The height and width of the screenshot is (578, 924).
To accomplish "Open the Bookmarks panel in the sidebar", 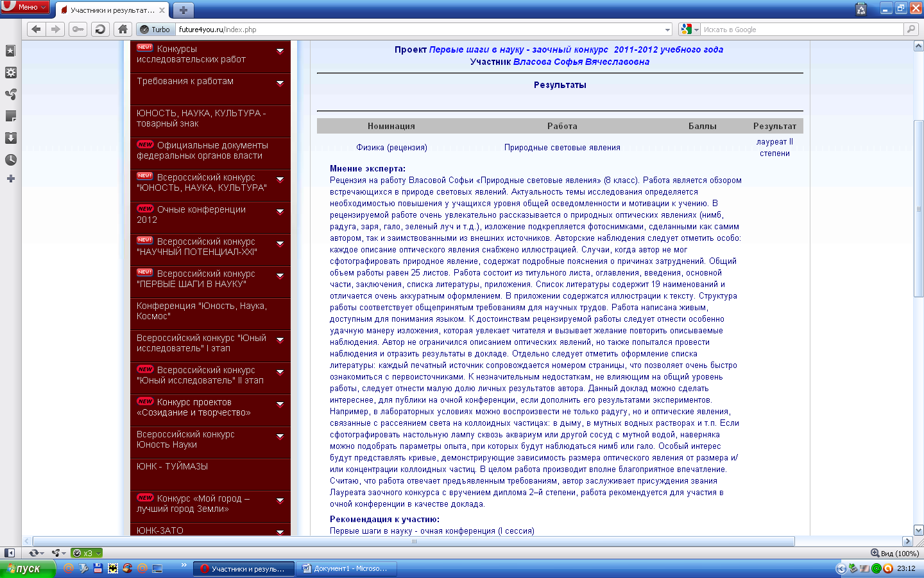I will [x=10, y=51].
